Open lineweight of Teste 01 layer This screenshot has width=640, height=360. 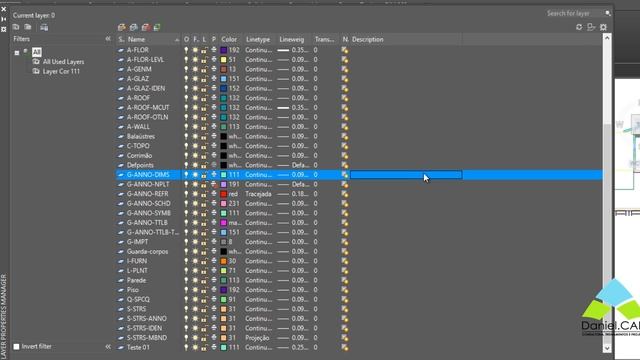point(293,347)
